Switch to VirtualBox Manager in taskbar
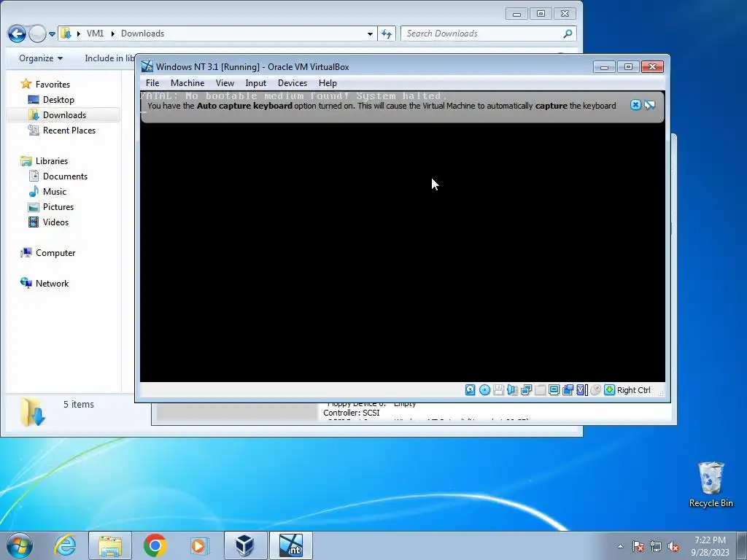 [245, 545]
